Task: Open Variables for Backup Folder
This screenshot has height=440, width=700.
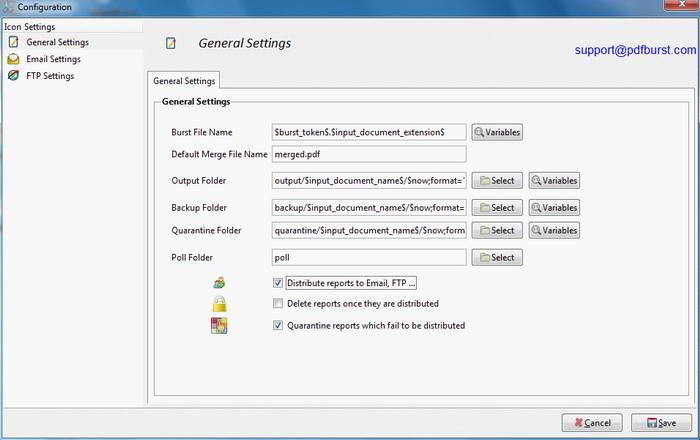Action: pos(554,208)
